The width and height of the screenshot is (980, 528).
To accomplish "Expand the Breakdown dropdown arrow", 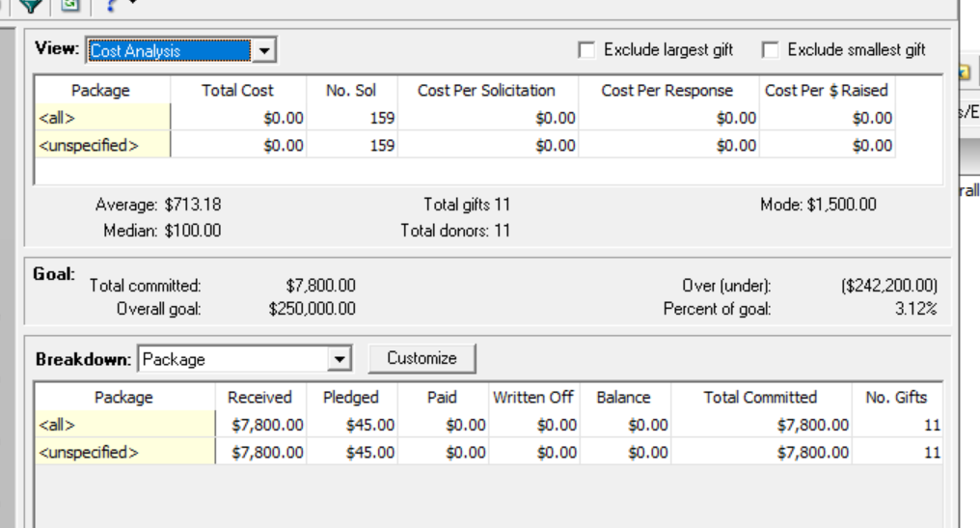I will point(339,359).
